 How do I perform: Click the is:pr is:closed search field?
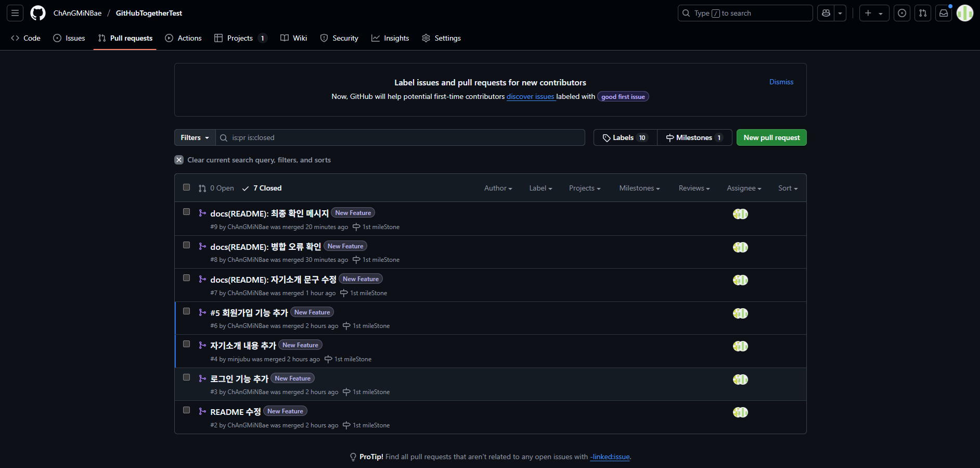coord(401,137)
